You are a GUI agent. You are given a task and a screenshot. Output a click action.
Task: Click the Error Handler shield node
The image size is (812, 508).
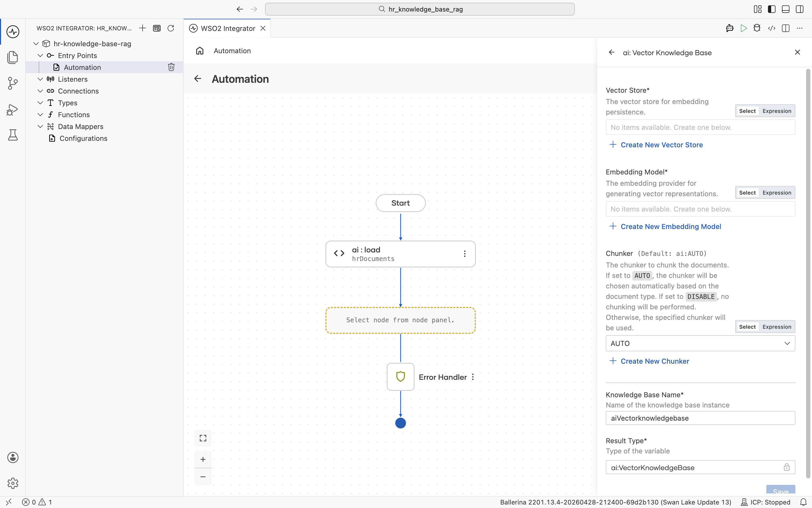point(400,377)
